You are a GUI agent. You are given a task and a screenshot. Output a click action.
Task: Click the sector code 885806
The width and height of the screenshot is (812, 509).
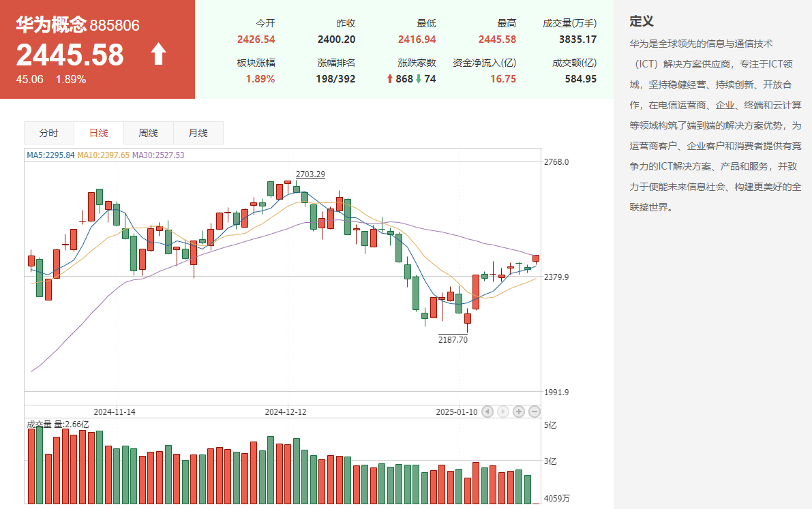[115, 25]
